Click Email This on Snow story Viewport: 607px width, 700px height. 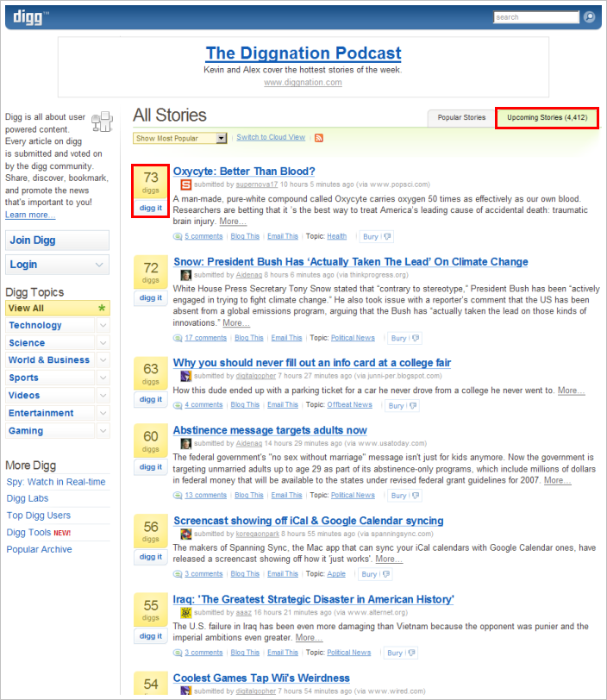(287, 338)
